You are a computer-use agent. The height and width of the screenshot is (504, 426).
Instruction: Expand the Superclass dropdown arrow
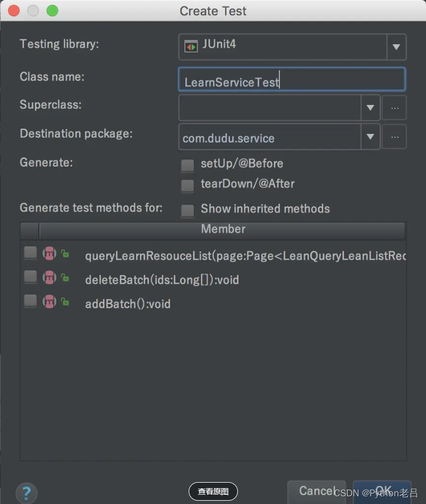370,108
